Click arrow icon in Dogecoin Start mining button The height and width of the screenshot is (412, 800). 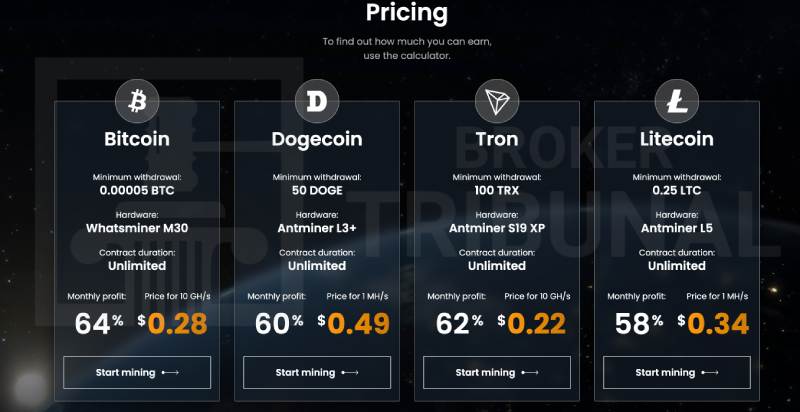[x=350, y=373]
